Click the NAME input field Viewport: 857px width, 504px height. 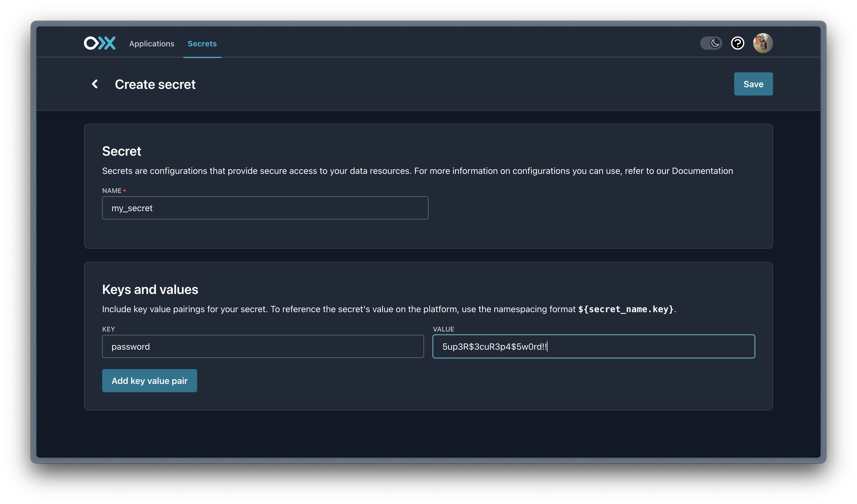265,208
